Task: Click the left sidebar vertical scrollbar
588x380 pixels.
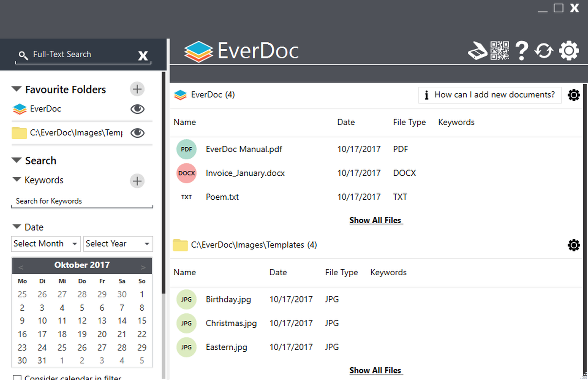Action: [x=164, y=182]
